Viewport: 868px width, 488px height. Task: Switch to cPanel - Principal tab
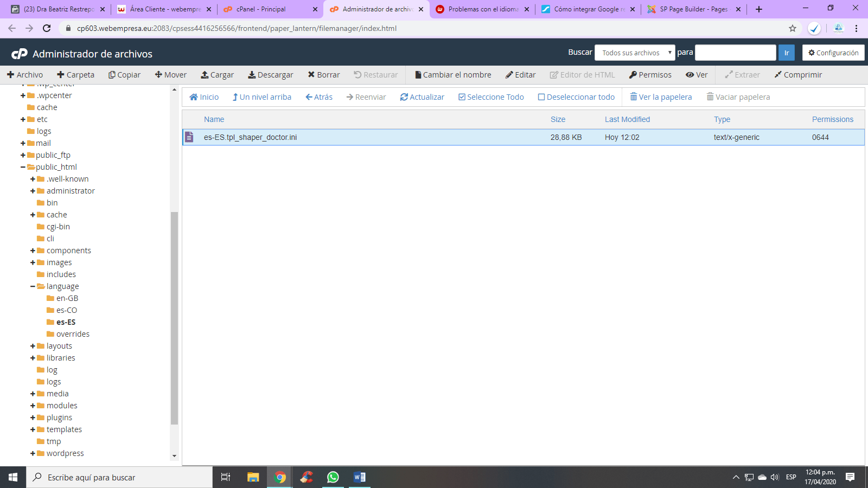[x=270, y=9]
